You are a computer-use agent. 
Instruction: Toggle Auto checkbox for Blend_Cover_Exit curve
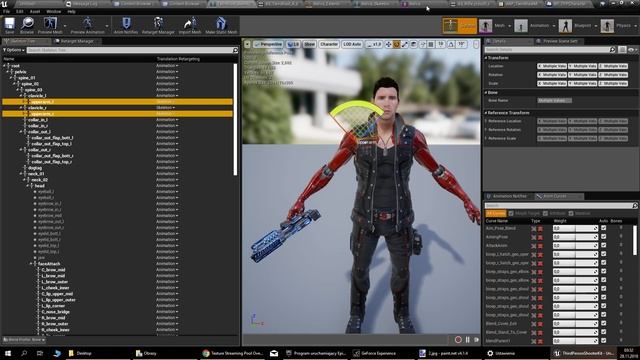[604, 323]
